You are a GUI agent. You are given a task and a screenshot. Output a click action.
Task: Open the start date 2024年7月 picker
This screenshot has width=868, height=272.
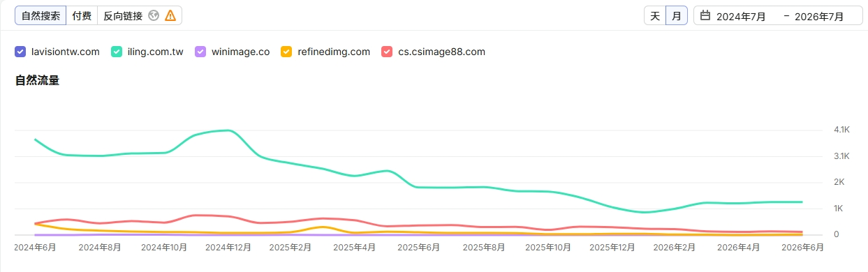(x=742, y=16)
